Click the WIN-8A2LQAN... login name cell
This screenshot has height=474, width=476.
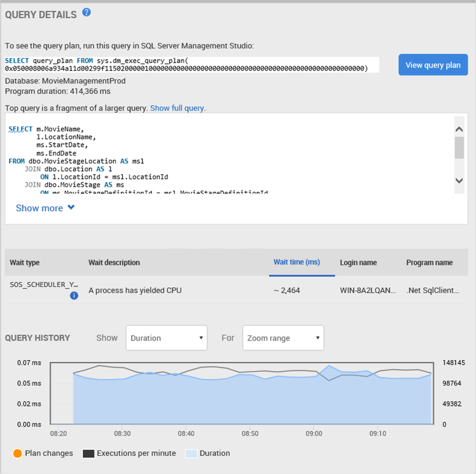(368, 290)
